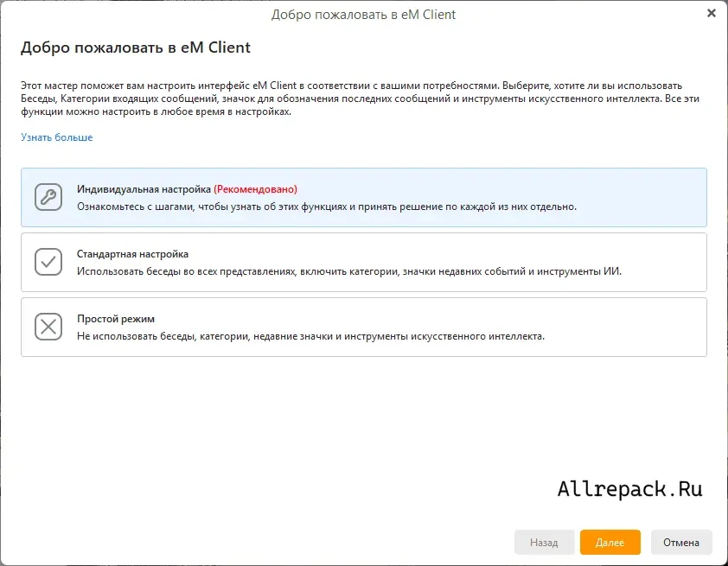Image resolution: width=728 pixels, height=566 pixels.
Task: Click the checkmark icon for Стандартная настройка
Action: click(48, 262)
